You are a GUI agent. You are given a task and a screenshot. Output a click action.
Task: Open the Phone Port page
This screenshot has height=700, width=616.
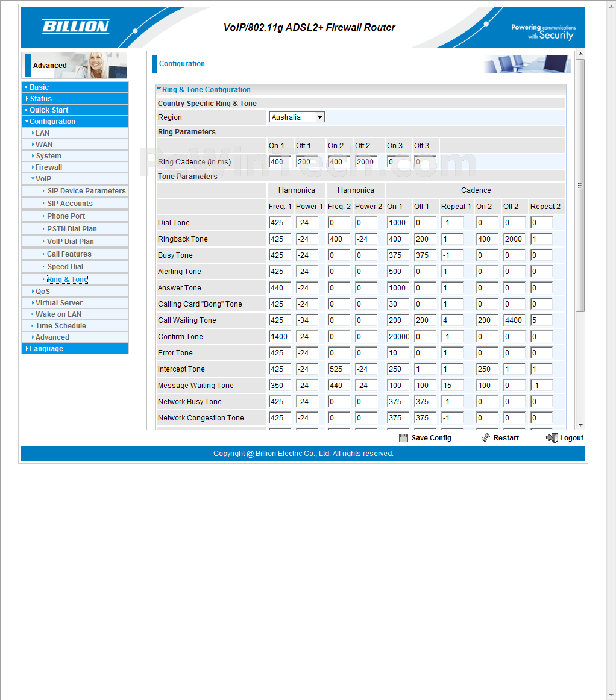(x=66, y=216)
